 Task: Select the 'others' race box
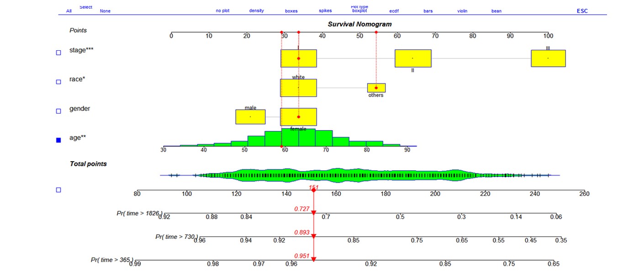tap(376, 88)
